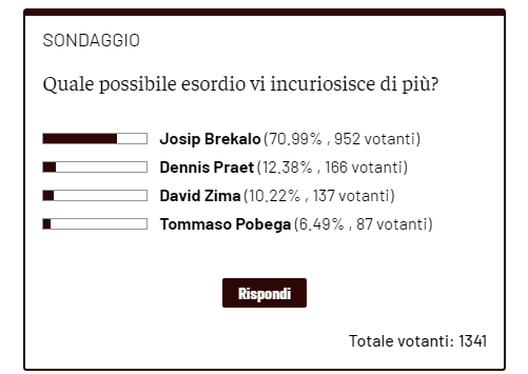Click the Totale votanti 1341 label
This screenshot has width=528, height=374.
pyautogui.click(x=418, y=341)
